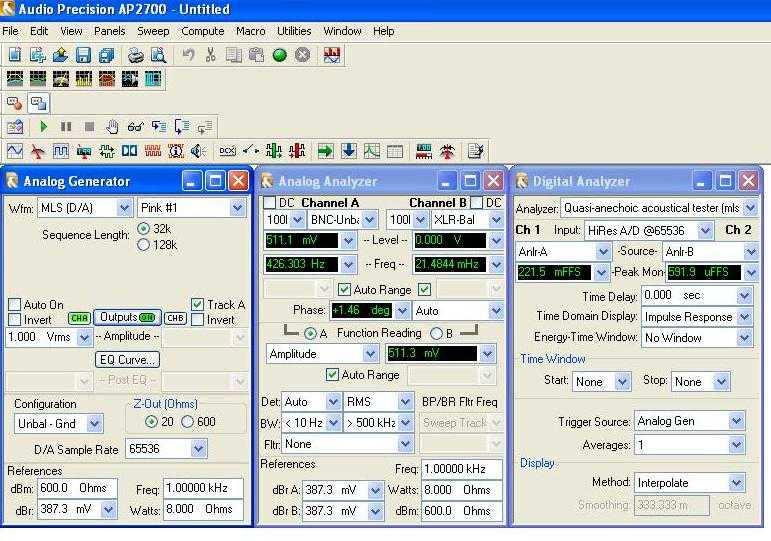
Task: Click the hand icon in macro toolbar
Action: click(x=112, y=127)
